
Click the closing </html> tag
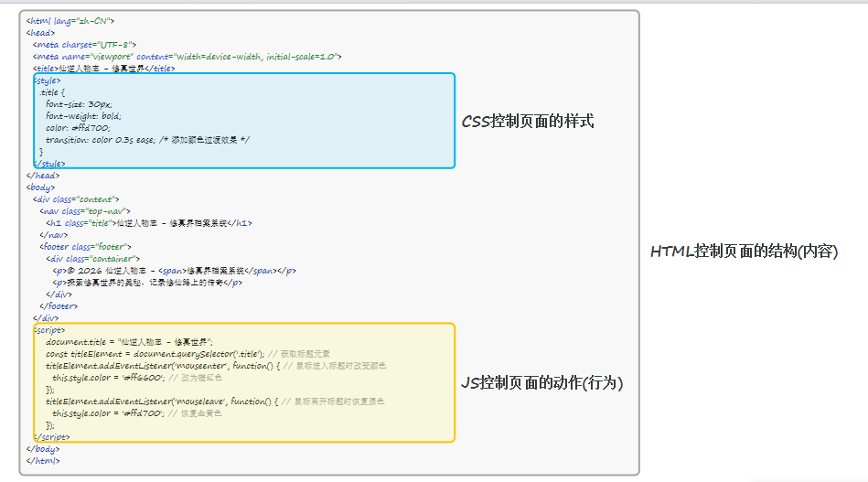43,460
